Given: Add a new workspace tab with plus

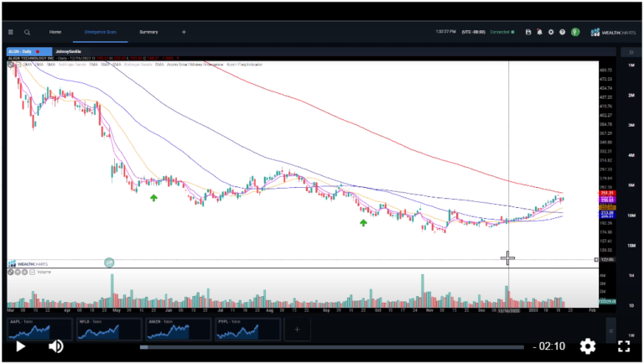Looking at the screenshot, I should [184, 32].
